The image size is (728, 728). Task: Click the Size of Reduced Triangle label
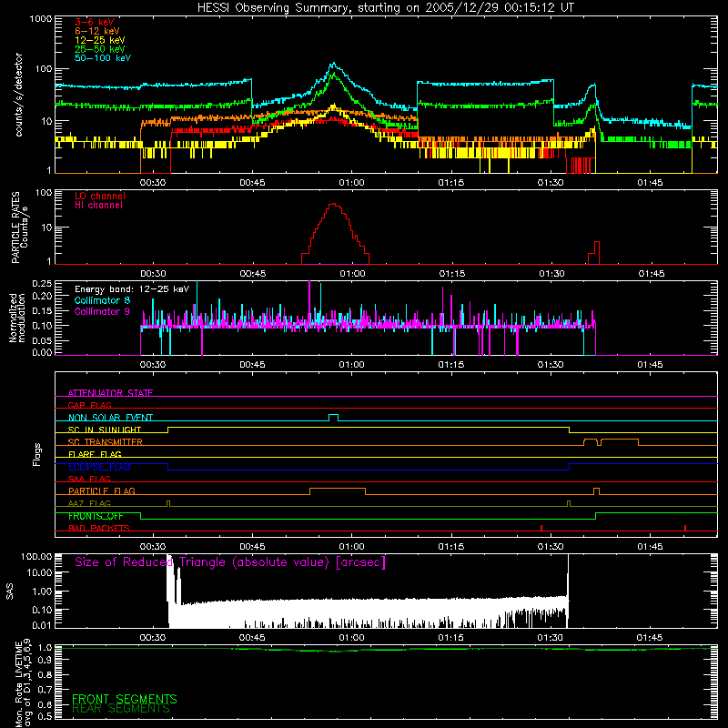point(230,562)
